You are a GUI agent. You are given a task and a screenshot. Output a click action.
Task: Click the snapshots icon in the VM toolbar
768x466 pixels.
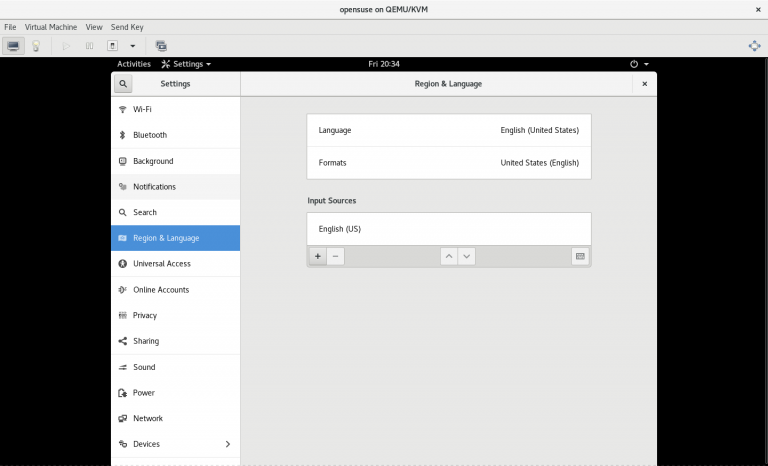(161, 46)
